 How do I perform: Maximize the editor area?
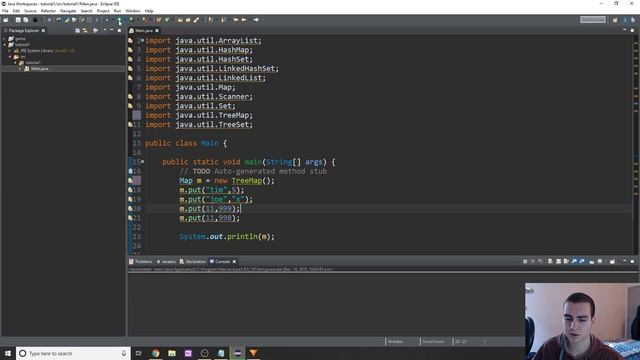[632, 30]
